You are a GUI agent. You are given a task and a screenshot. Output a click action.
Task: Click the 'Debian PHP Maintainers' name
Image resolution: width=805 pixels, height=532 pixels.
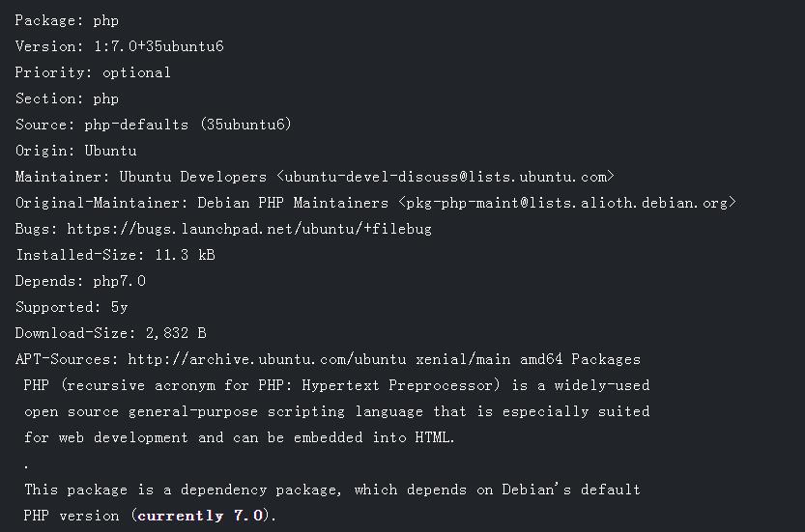[293, 203]
